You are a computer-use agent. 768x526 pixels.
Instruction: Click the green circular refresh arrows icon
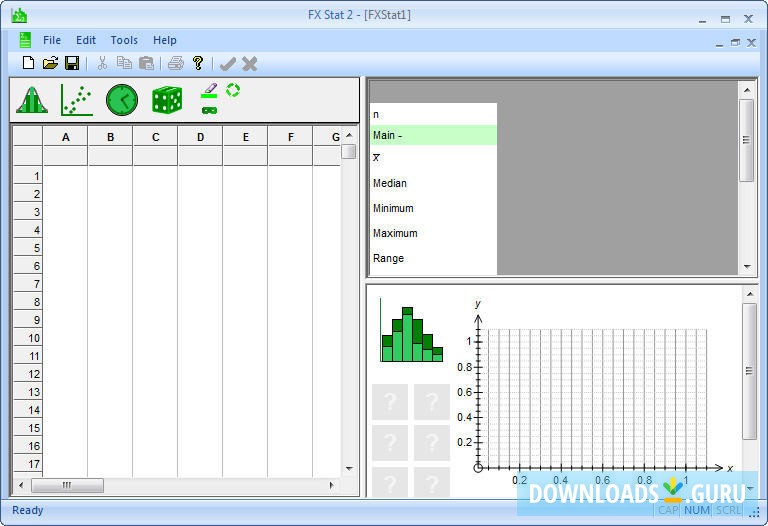point(233,90)
